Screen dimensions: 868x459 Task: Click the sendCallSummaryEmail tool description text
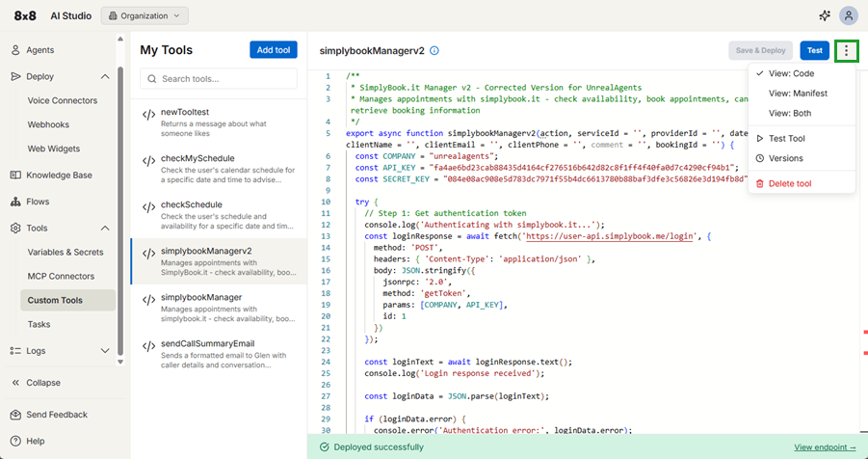click(x=224, y=361)
